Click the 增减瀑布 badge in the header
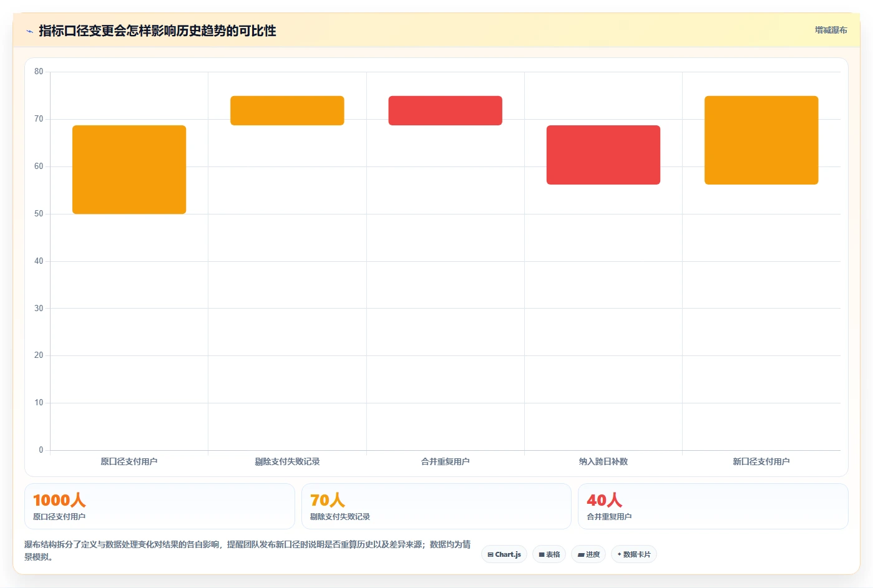873x588 pixels. pos(831,30)
